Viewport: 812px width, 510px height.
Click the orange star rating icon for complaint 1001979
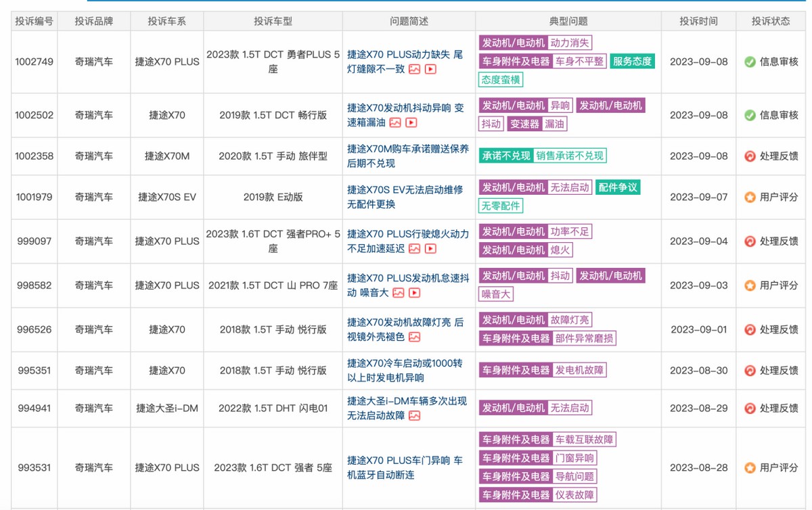(x=750, y=198)
